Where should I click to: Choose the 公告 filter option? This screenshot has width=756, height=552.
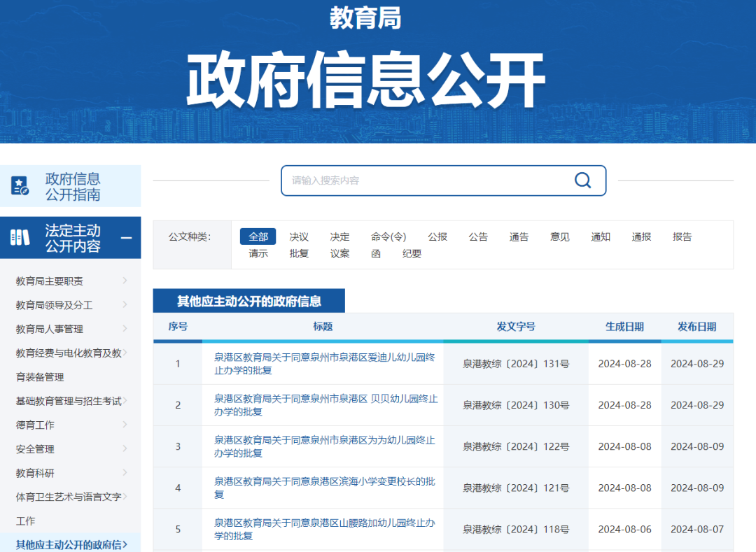point(478,236)
